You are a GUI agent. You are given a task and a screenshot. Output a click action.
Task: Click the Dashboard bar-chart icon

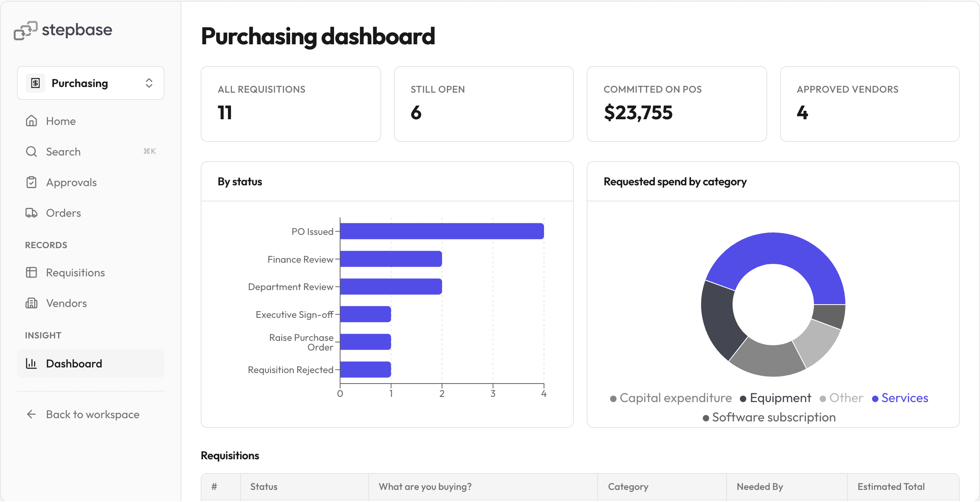tap(31, 363)
